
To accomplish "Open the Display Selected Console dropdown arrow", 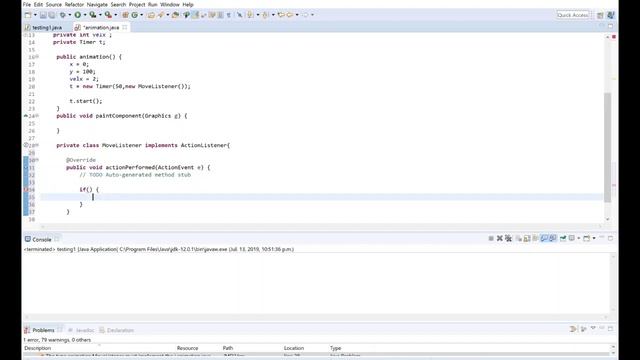I will 579,238.
